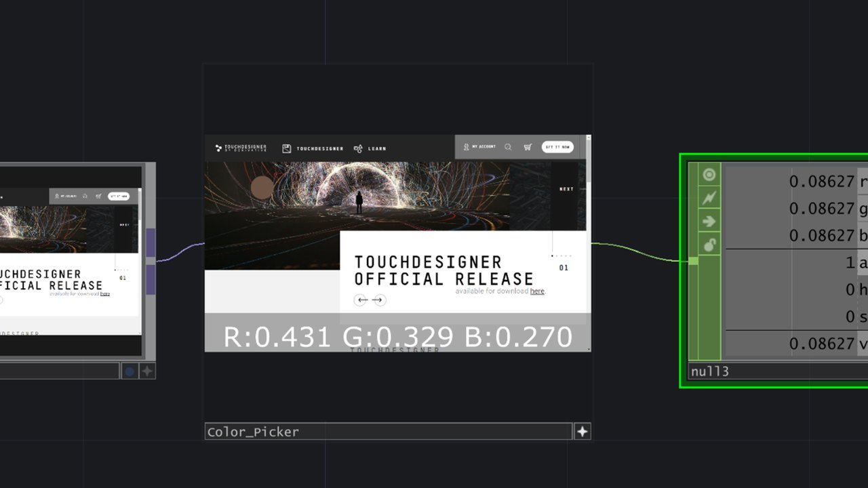Click the search icon in left node viewer
The width and height of the screenshot is (868, 488).
tap(85, 197)
